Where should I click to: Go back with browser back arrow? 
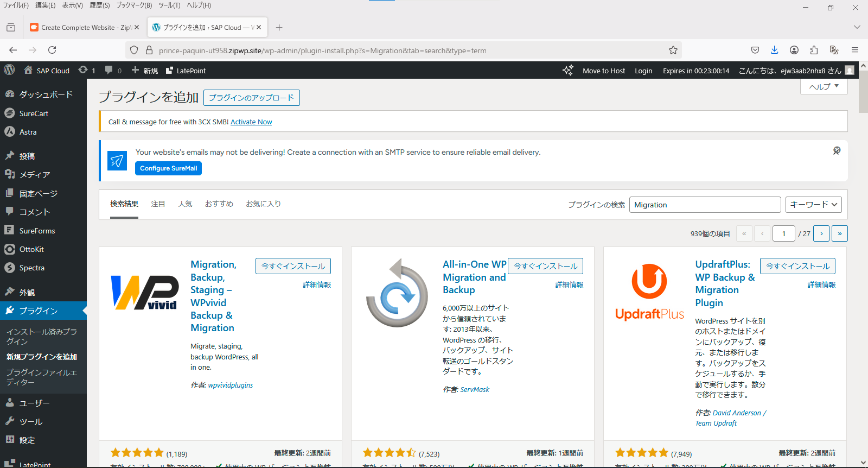point(13,50)
